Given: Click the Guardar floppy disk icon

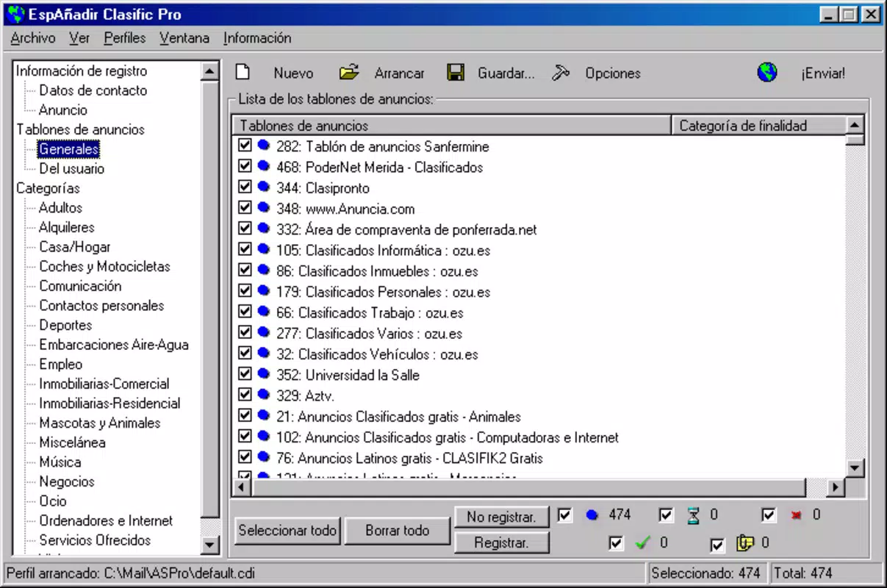Looking at the screenshot, I should click(456, 73).
